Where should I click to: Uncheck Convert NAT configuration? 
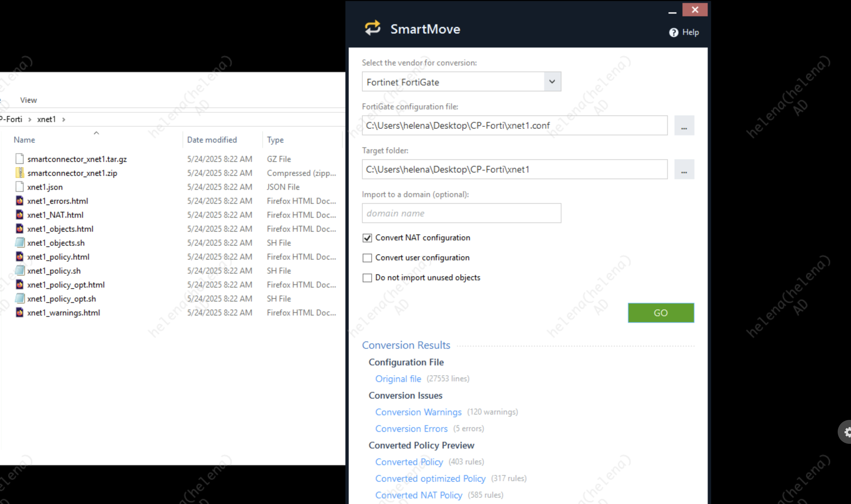(x=367, y=238)
